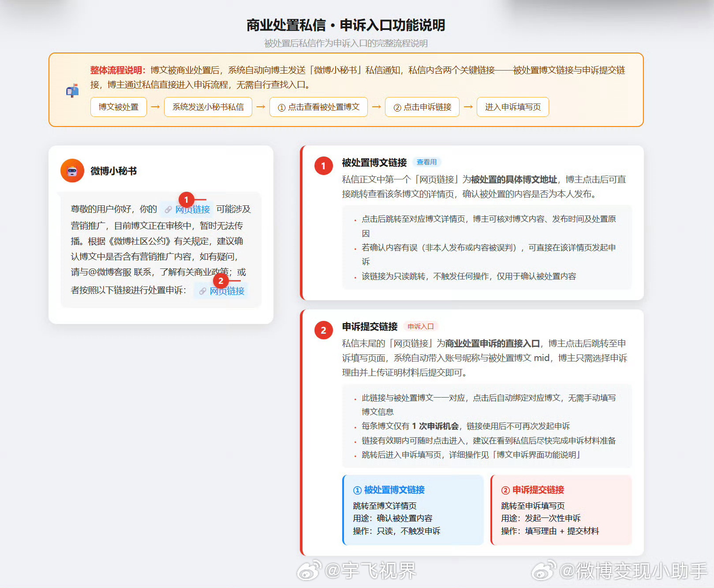The height and width of the screenshot is (588, 714).
Task: Click the bullet 跳转后进入申诉填写页
Action: point(471,455)
